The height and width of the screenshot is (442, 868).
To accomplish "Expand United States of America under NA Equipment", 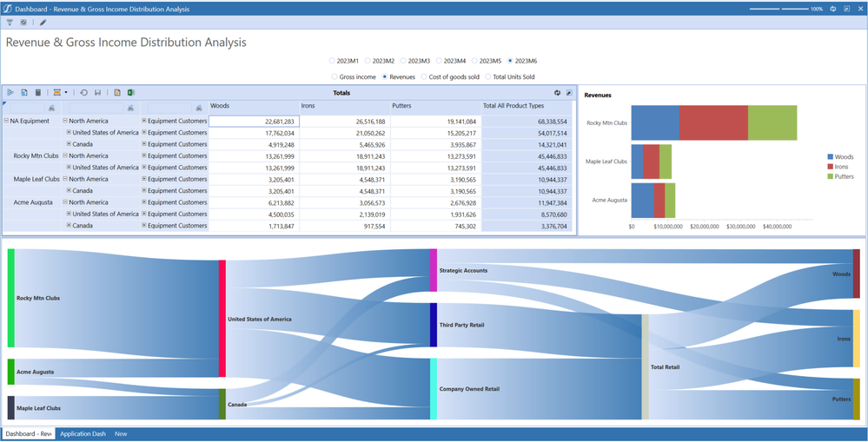I will (70, 132).
